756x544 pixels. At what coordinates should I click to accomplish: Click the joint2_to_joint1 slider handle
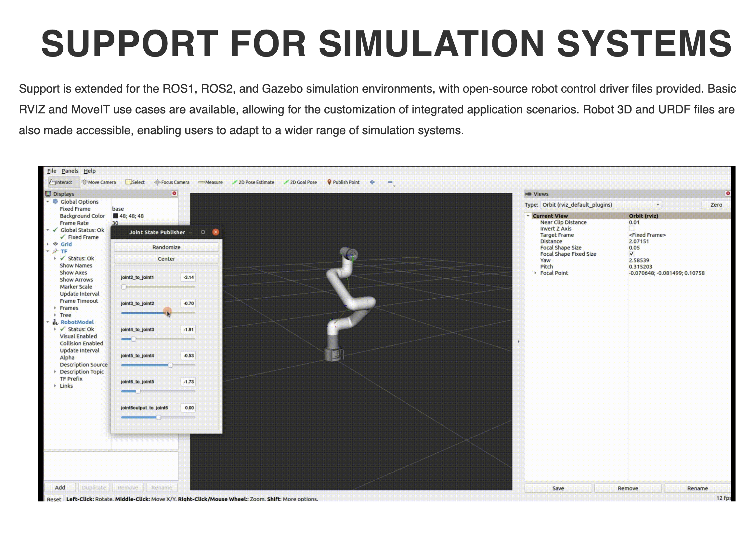124,287
